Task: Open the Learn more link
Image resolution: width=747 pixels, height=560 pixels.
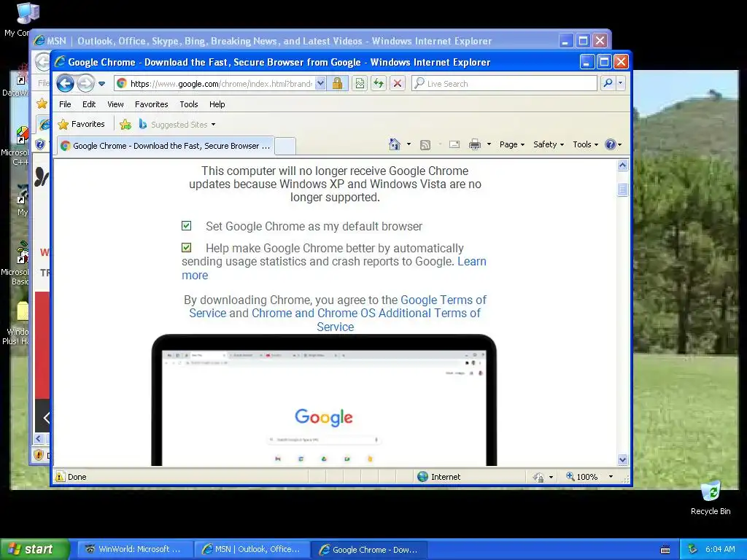Action: (472, 262)
